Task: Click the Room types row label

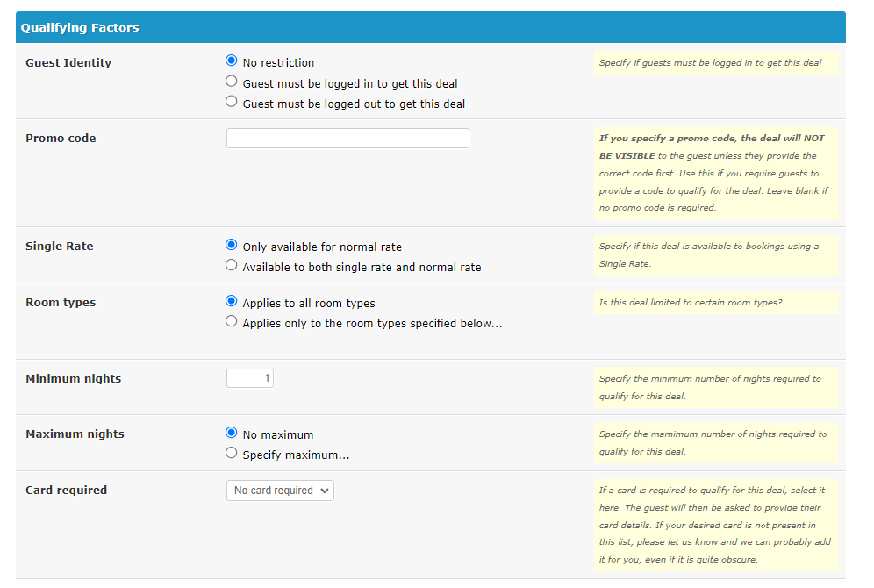Action: [61, 302]
